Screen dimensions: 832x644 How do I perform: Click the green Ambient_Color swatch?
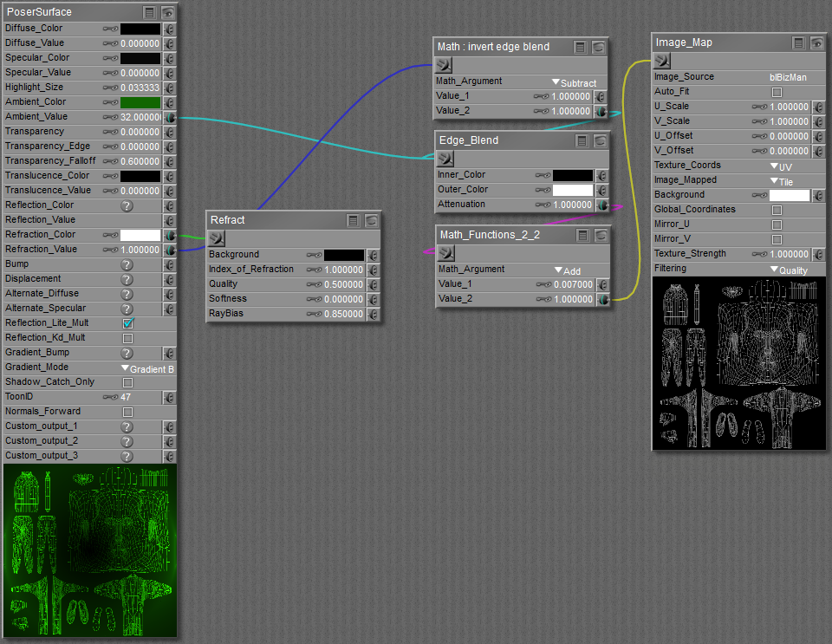pos(140,102)
